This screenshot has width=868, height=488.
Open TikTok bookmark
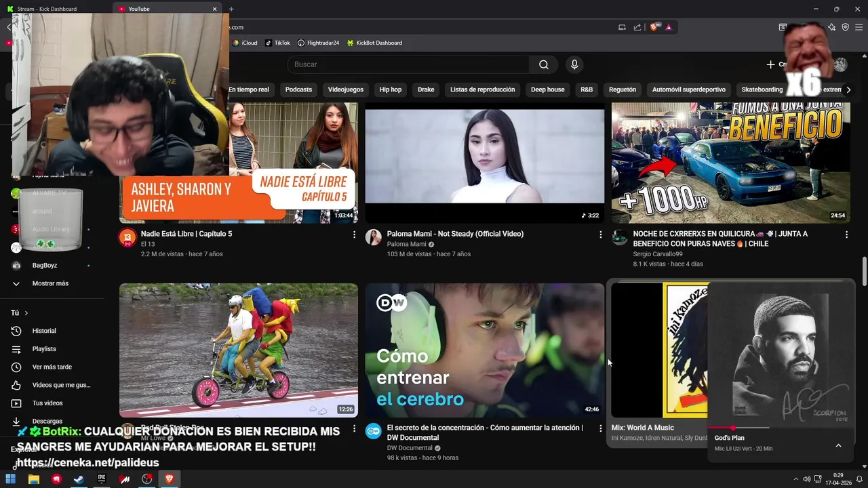point(277,43)
